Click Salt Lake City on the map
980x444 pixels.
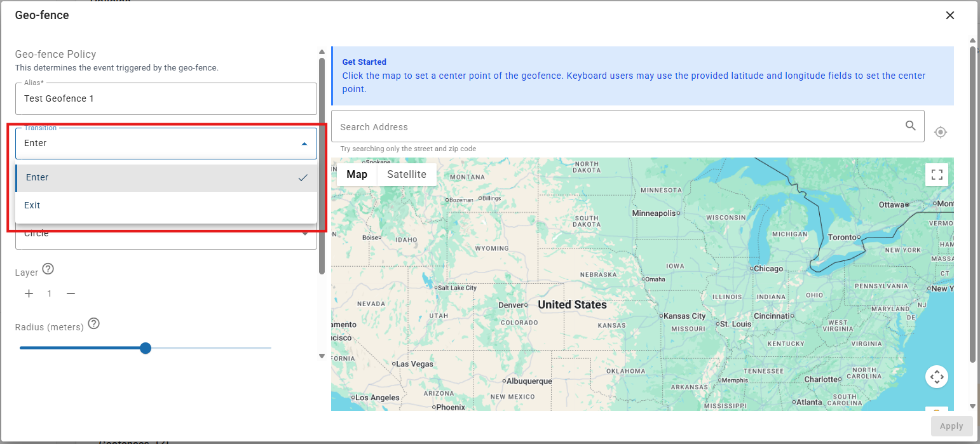pos(457,288)
